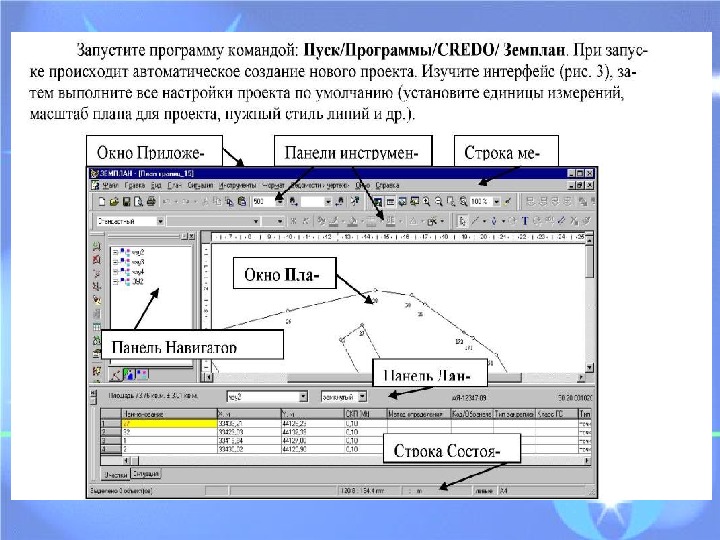
Task: Select the line drawing tool
Action: 475,221
